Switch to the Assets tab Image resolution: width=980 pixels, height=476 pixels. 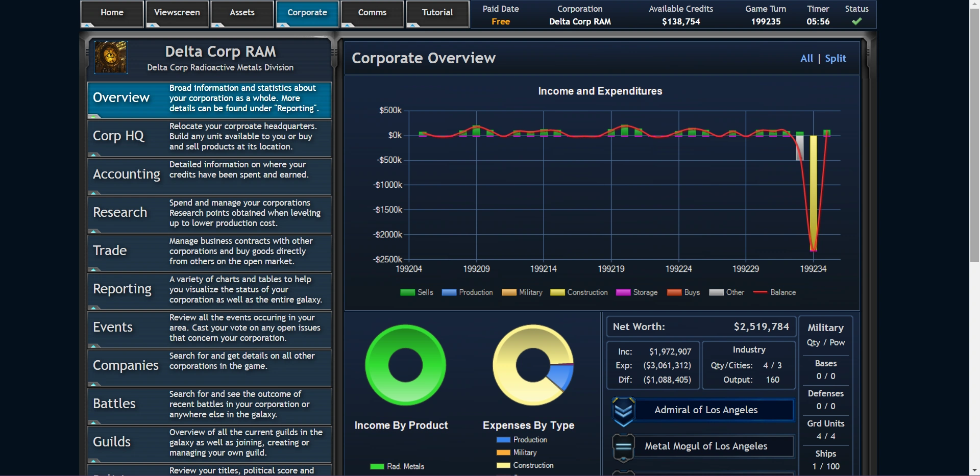click(x=242, y=13)
